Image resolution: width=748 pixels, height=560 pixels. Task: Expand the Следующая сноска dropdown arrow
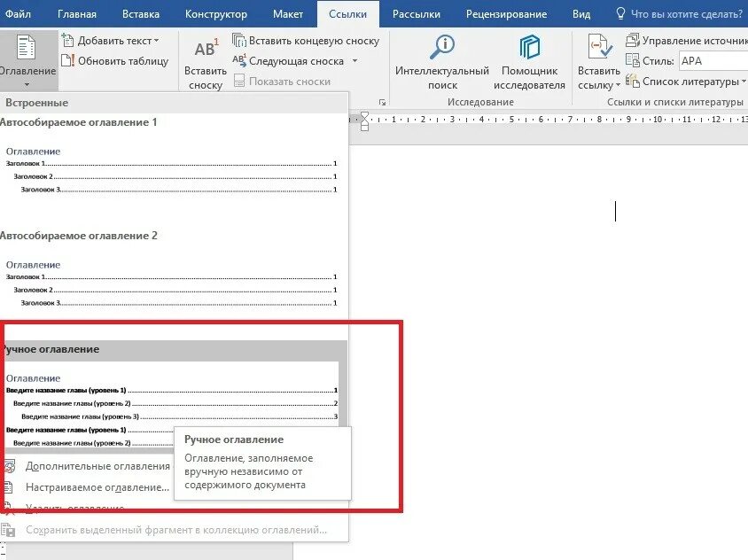tap(355, 61)
